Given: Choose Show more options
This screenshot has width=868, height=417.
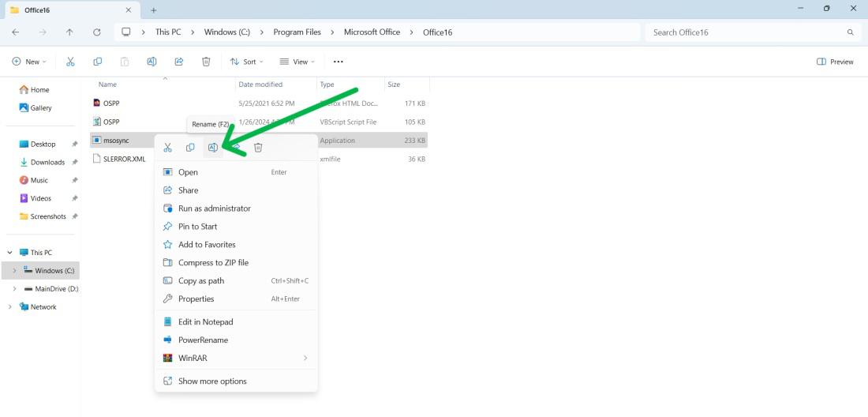Looking at the screenshot, I should 236,381.
